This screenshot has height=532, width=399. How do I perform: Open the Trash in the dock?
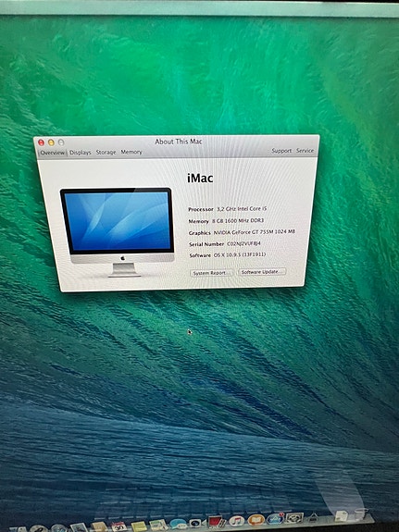point(361,514)
